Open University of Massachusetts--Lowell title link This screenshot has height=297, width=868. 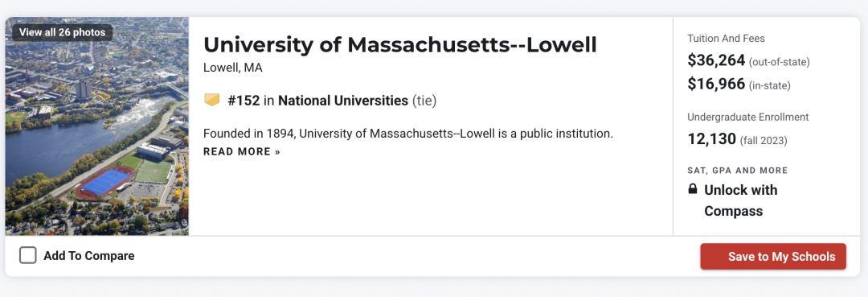(x=400, y=45)
